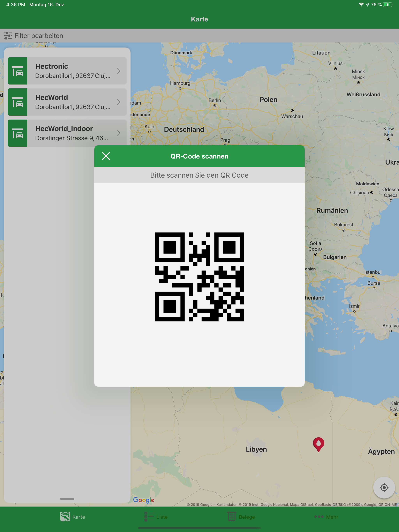The width and height of the screenshot is (399, 532).
Task: Grab the station panel drag handle
Action: pyautogui.click(x=67, y=499)
